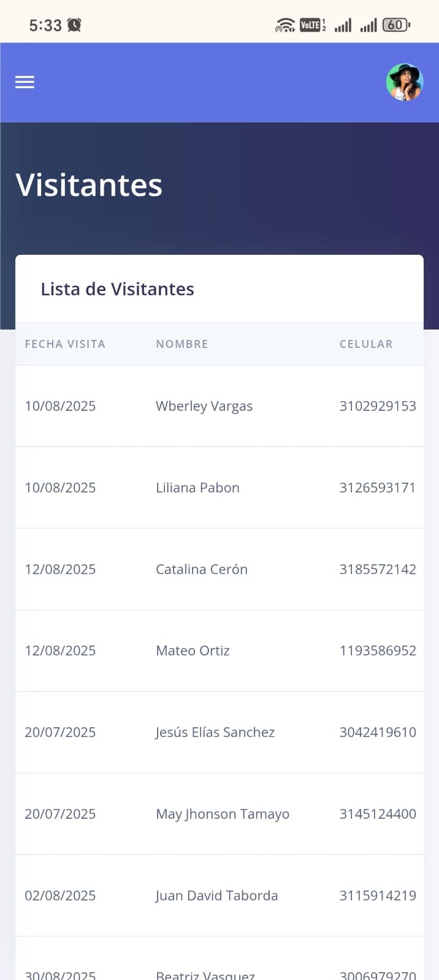Tap the 02/08/2025 visit date
The width and height of the screenshot is (439, 980).
coord(60,895)
